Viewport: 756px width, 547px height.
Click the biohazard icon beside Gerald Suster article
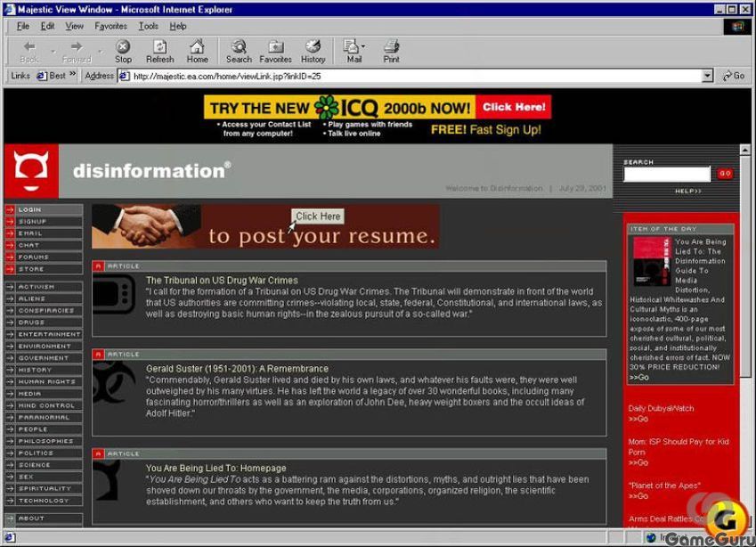(114, 382)
